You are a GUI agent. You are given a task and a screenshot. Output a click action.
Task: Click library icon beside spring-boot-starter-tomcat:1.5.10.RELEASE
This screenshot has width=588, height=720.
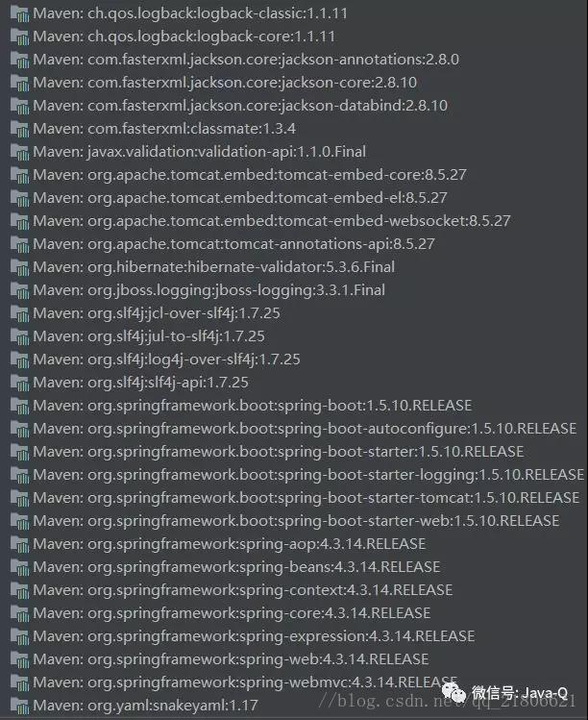coord(20,498)
